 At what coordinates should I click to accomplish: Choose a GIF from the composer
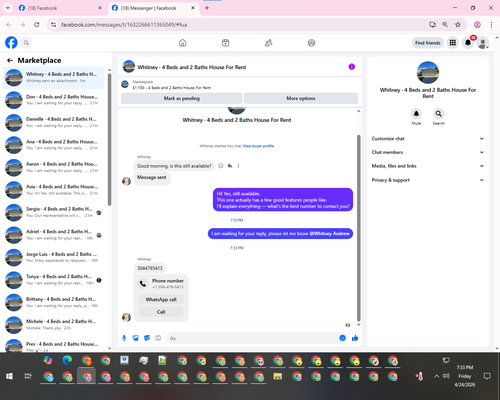(x=158, y=338)
